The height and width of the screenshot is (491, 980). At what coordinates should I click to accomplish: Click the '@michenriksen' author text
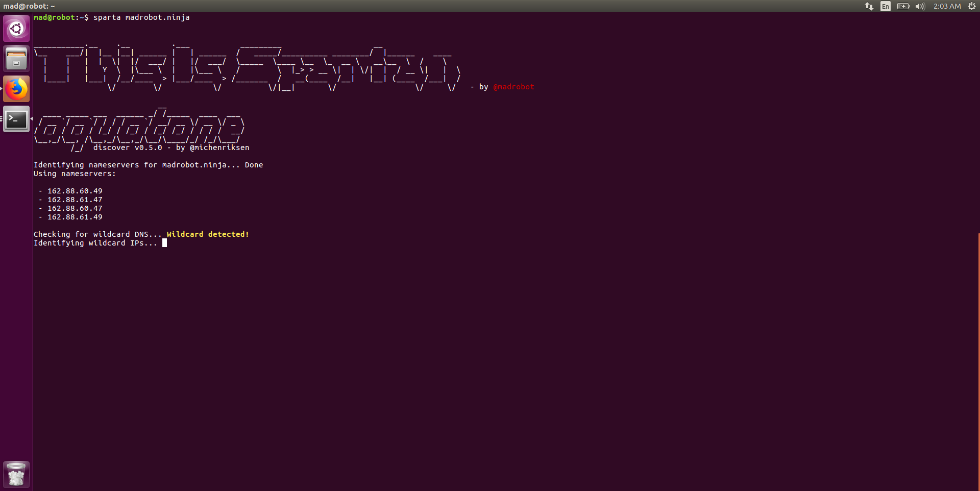219,148
